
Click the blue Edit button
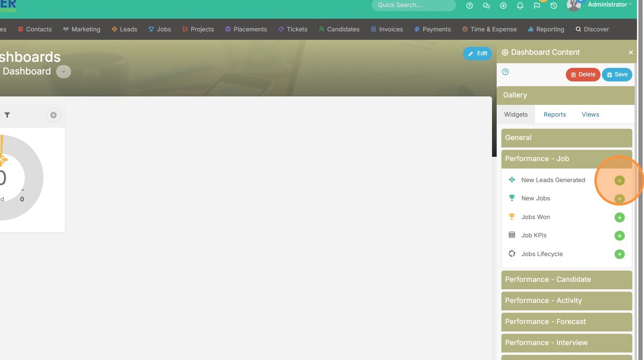coord(478,53)
